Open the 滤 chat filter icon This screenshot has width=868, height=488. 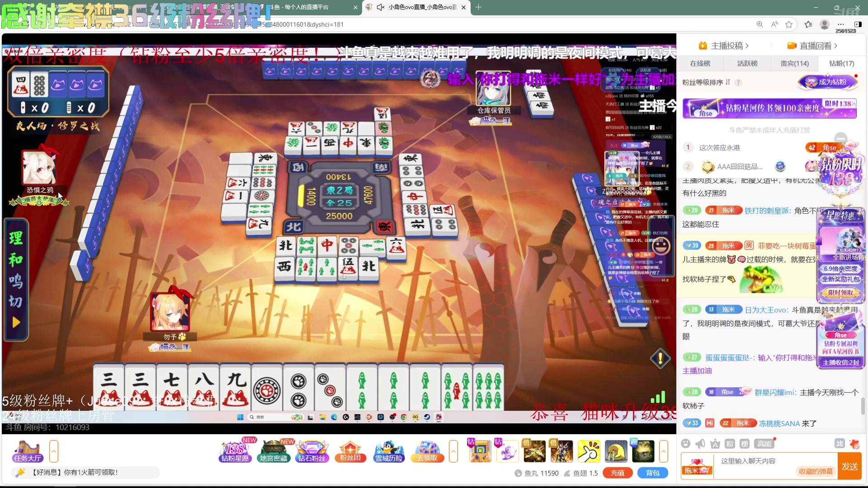(x=840, y=444)
